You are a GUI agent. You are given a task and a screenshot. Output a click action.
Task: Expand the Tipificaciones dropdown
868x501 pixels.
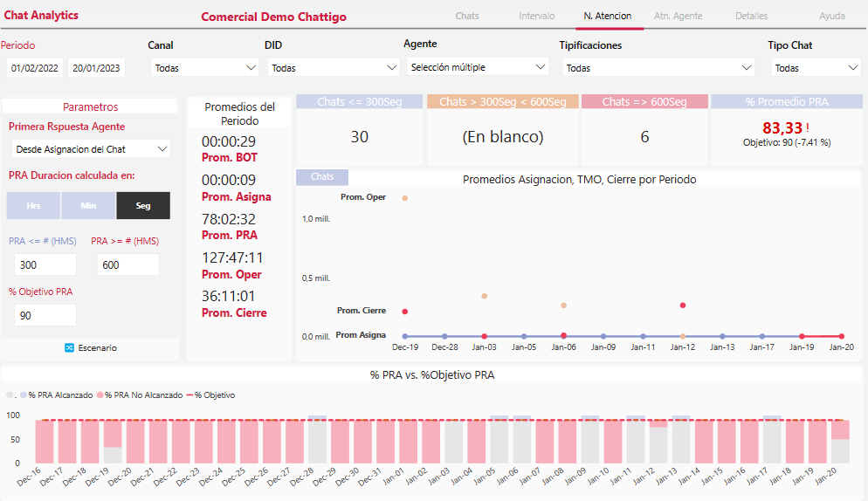click(658, 67)
